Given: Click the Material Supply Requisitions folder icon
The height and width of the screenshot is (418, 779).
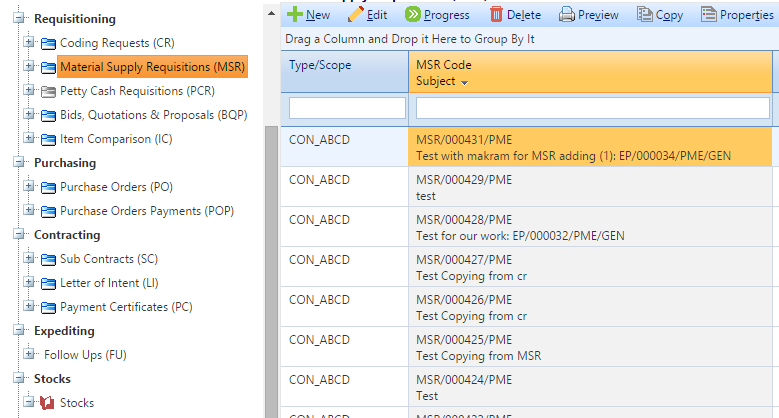Looking at the screenshot, I should point(48,68).
